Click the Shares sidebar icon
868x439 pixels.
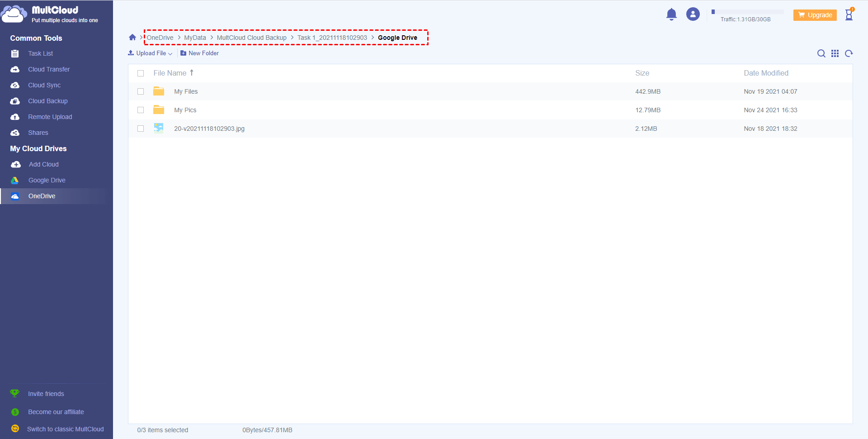pos(15,133)
